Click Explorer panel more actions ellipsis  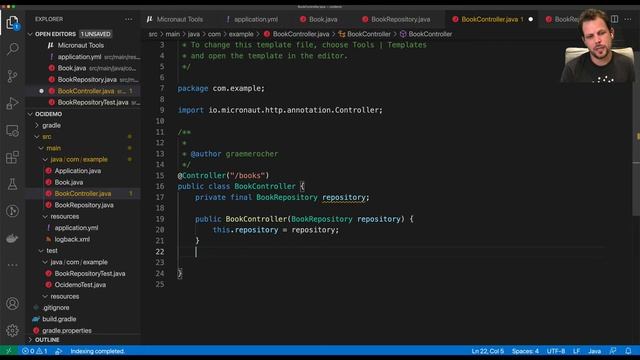(x=129, y=19)
